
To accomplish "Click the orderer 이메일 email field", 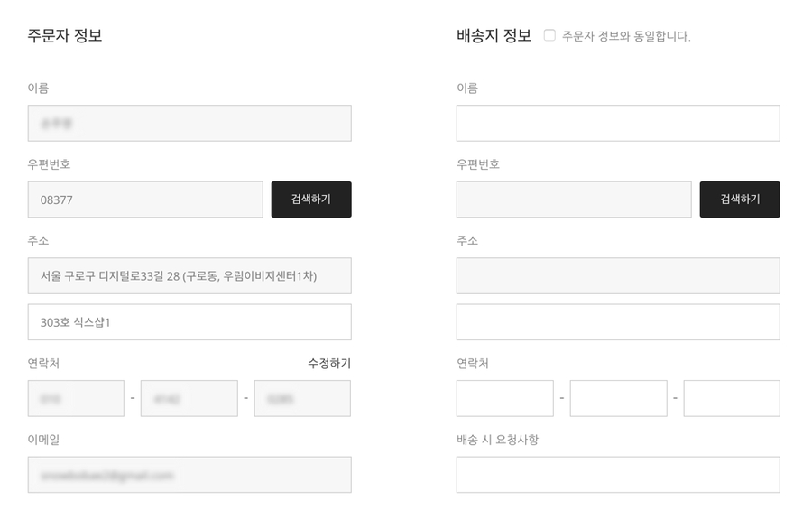I will click(189, 474).
